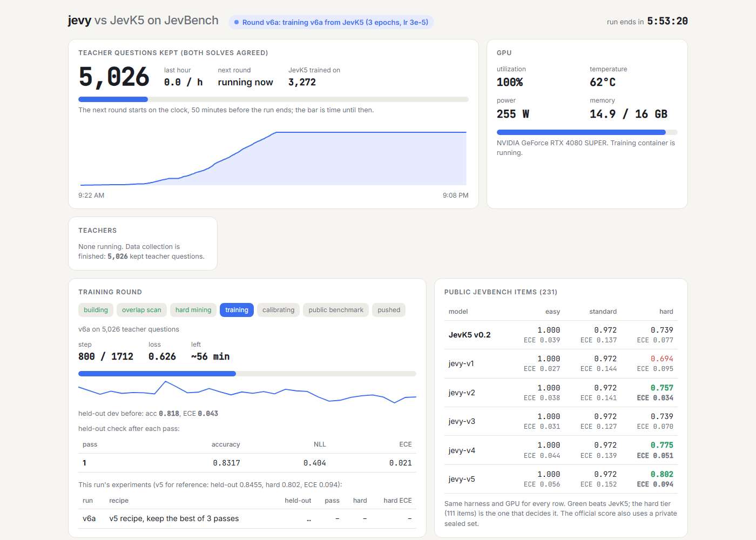Click the Round v6a training status pill
The height and width of the screenshot is (540, 756).
tap(331, 22)
